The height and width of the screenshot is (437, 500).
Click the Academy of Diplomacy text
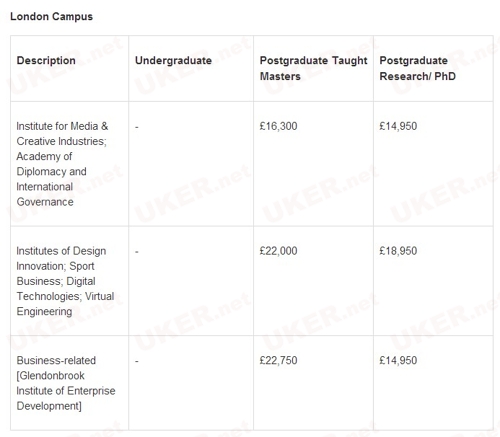pos(51,164)
